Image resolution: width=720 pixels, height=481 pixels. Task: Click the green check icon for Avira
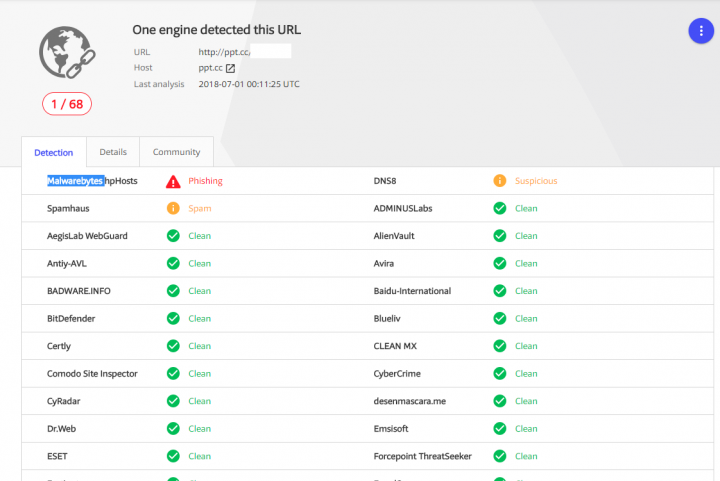pos(499,264)
